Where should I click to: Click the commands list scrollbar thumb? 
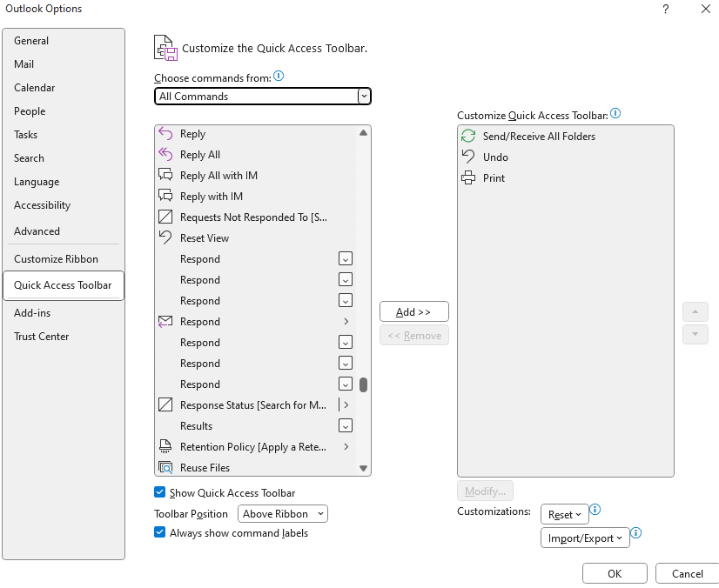pos(363,384)
